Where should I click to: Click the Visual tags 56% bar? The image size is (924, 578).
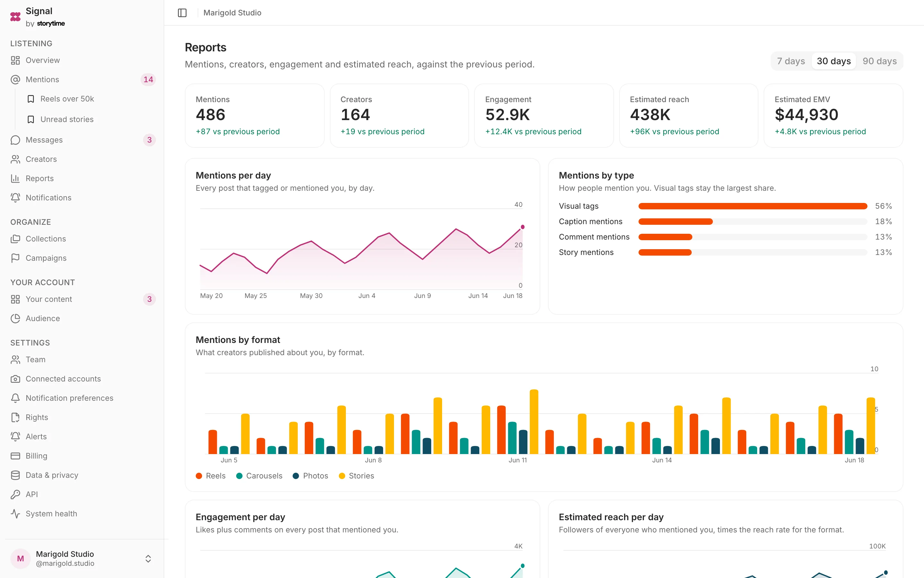point(753,206)
